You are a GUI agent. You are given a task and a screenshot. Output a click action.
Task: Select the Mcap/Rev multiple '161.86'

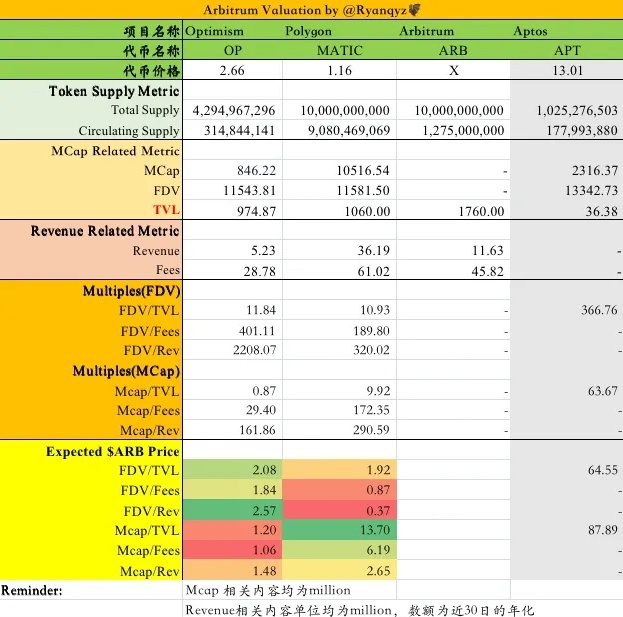[x=257, y=430]
